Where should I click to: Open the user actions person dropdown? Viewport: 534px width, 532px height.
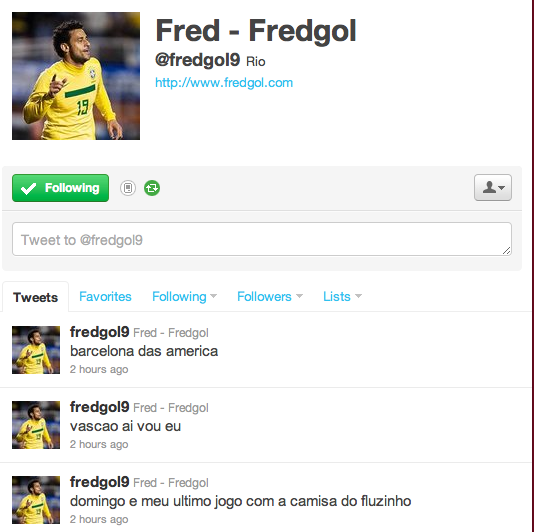tap(493, 187)
